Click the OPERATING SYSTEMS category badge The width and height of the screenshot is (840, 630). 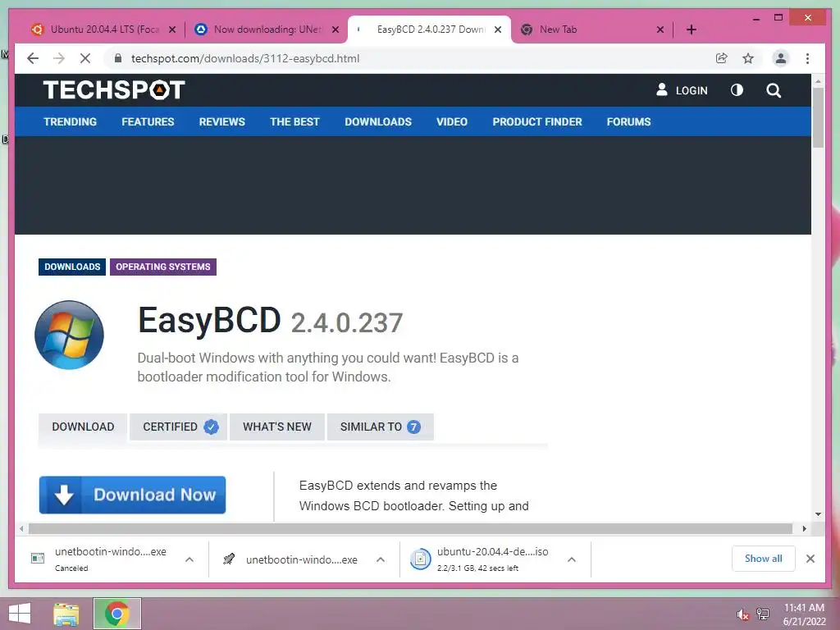(163, 267)
